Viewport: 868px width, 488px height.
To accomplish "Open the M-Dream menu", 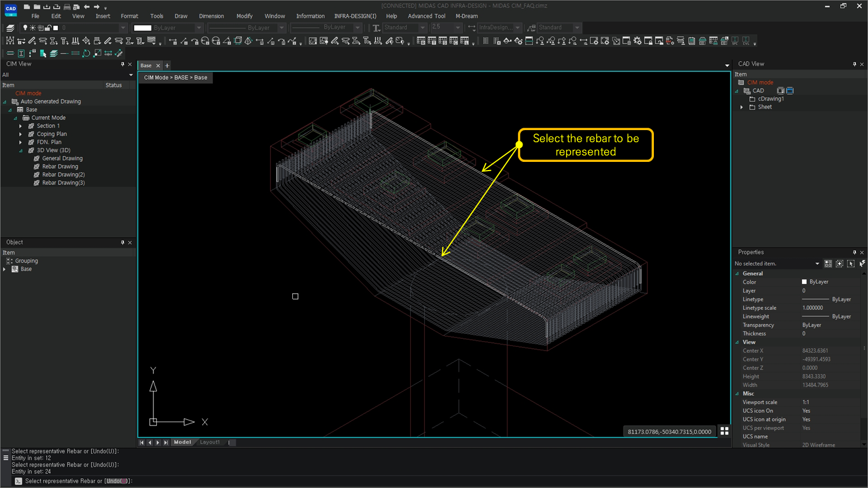I will (466, 16).
